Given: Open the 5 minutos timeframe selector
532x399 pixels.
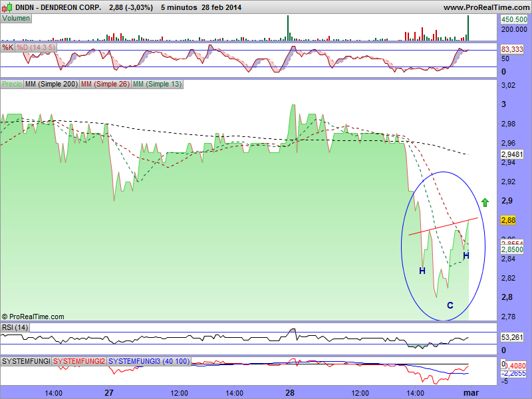Looking at the screenshot, I should point(179,7).
